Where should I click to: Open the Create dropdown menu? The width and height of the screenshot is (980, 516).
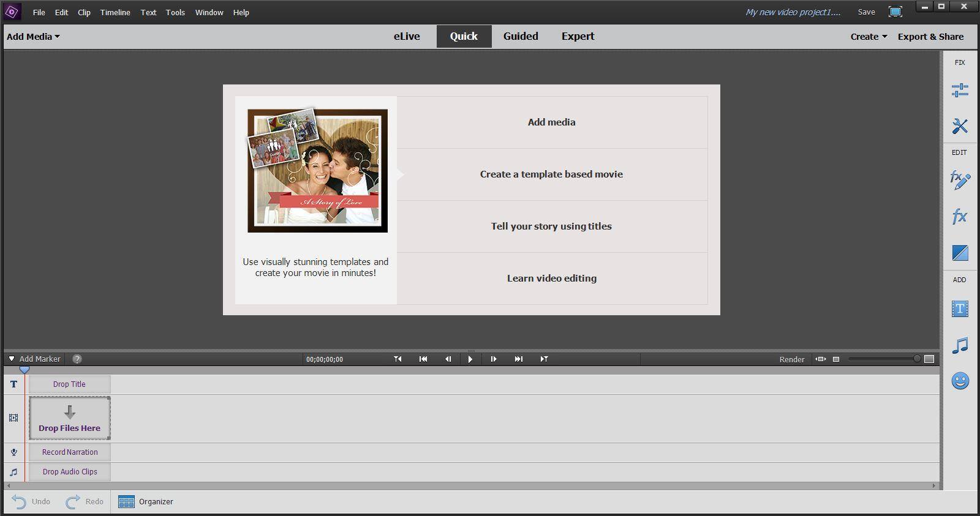point(869,37)
